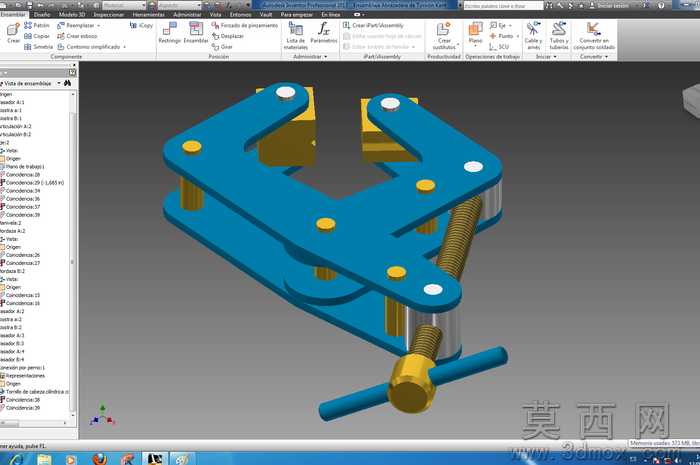
Task: Click Forzado de pinzamiento tool
Action: coord(245,25)
